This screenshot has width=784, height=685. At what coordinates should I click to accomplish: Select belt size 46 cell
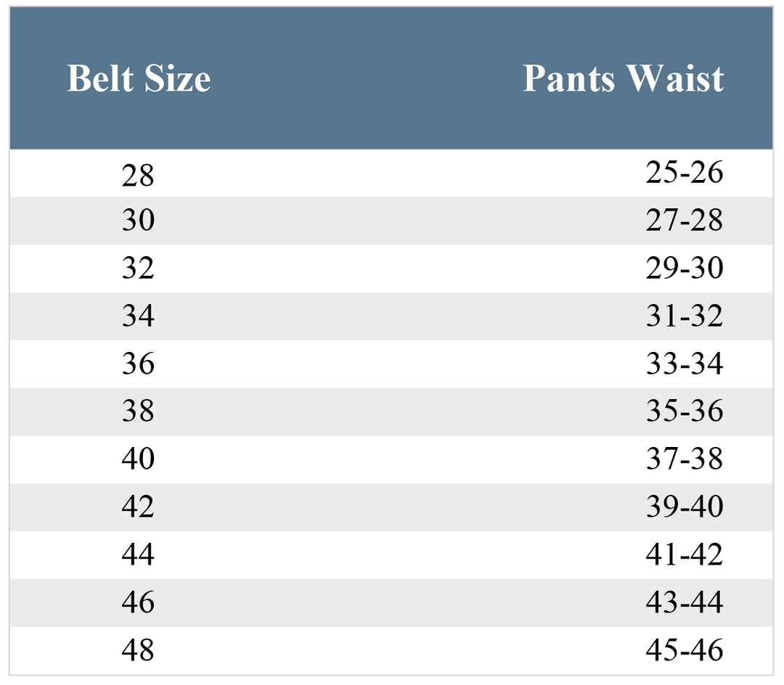click(x=138, y=602)
